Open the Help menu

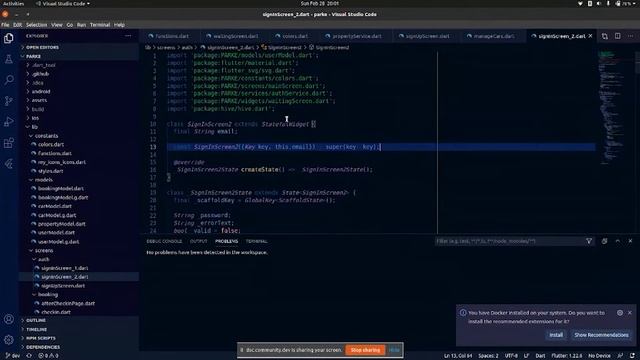point(119,25)
